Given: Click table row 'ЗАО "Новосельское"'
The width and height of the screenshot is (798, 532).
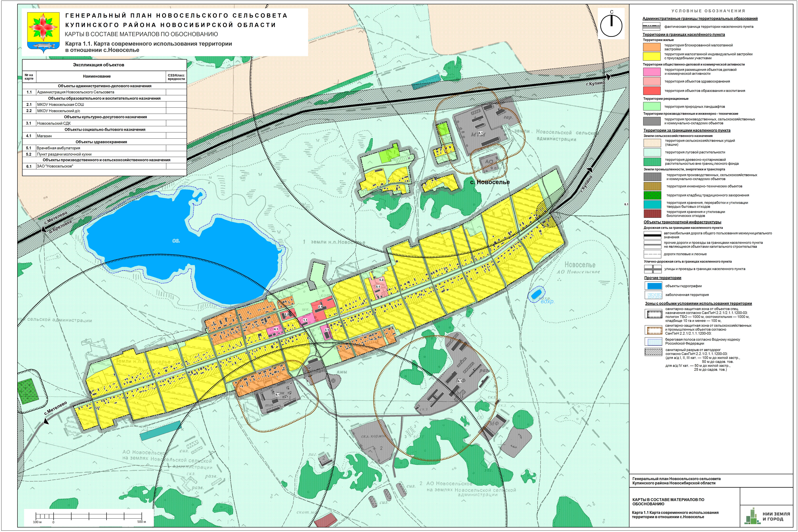Looking at the screenshot, I should pyautogui.click(x=104, y=166).
